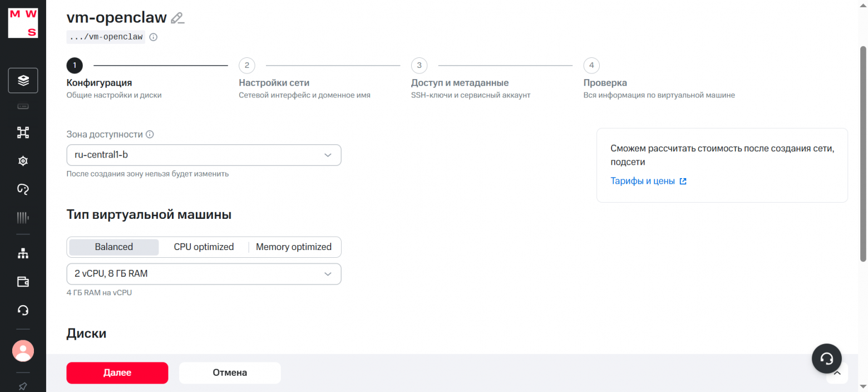Open the compute service in the sidebar

coord(22,80)
